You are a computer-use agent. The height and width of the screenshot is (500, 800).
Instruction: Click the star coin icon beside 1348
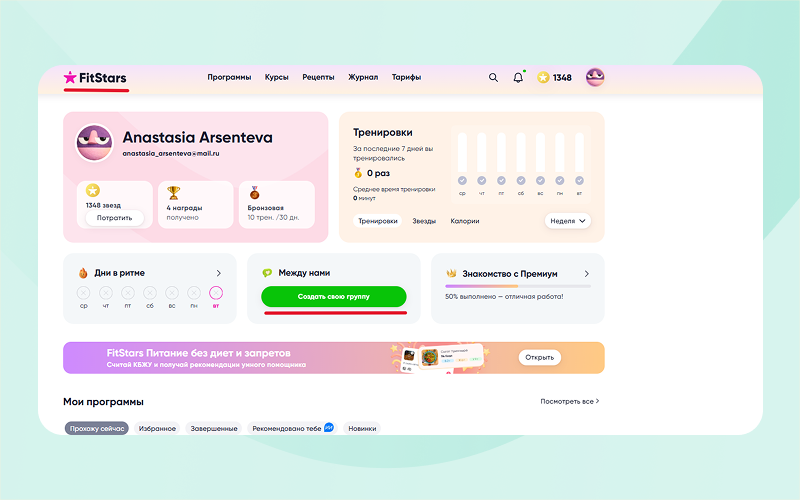pyautogui.click(x=543, y=78)
